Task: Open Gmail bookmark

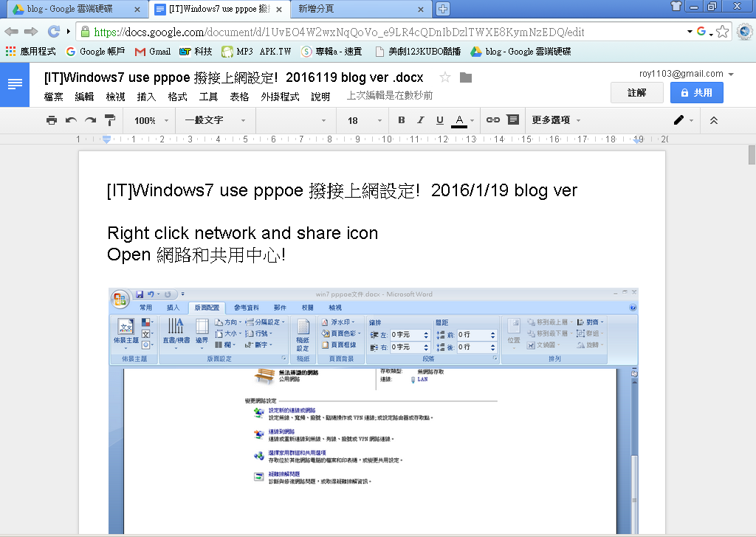Action: [x=152, y=51]
